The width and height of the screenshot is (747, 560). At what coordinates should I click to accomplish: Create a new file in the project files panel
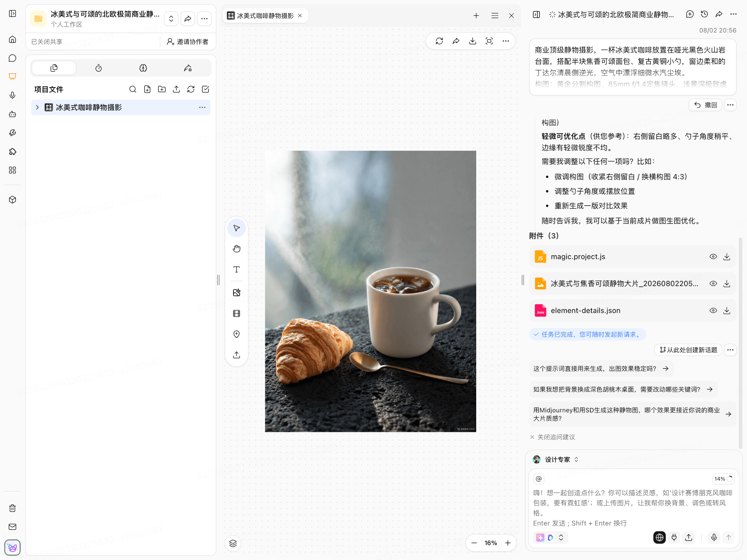coord(147,89)
